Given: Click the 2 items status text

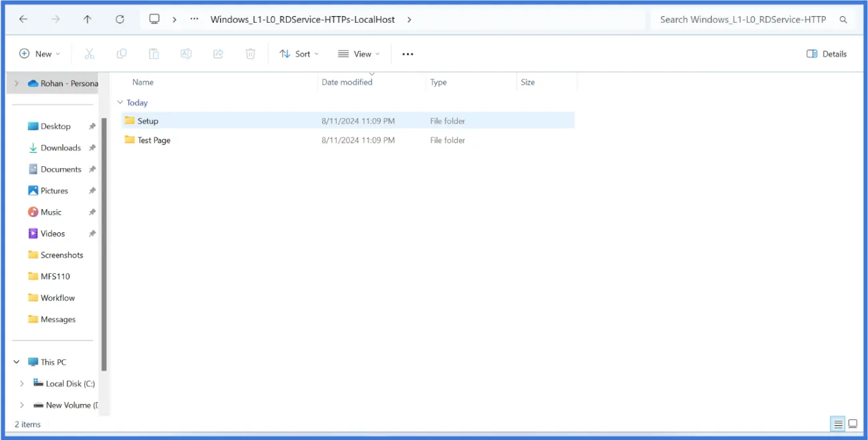Looking at the screenshot, I should [27, 424].
